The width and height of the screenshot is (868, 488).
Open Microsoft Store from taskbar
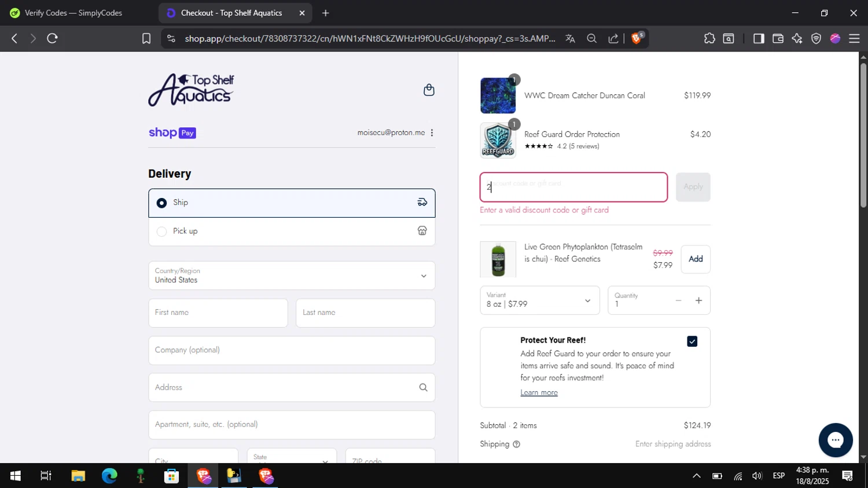click(171, 476)
